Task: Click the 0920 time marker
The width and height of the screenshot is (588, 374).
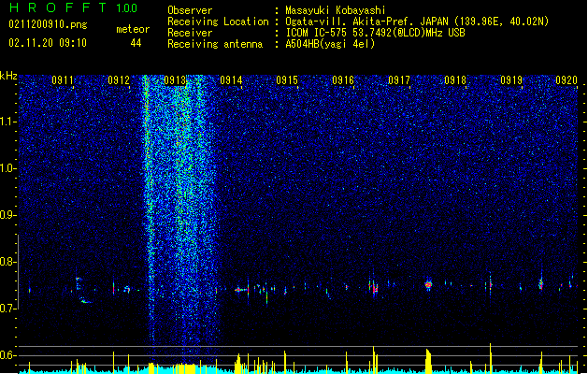Action: (566, 80)
